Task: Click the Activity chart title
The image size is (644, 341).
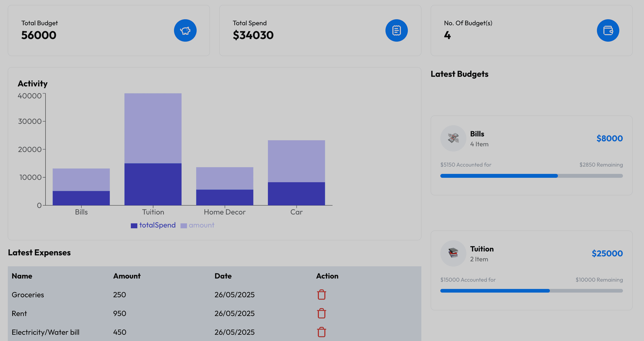Action: (33, 84)
